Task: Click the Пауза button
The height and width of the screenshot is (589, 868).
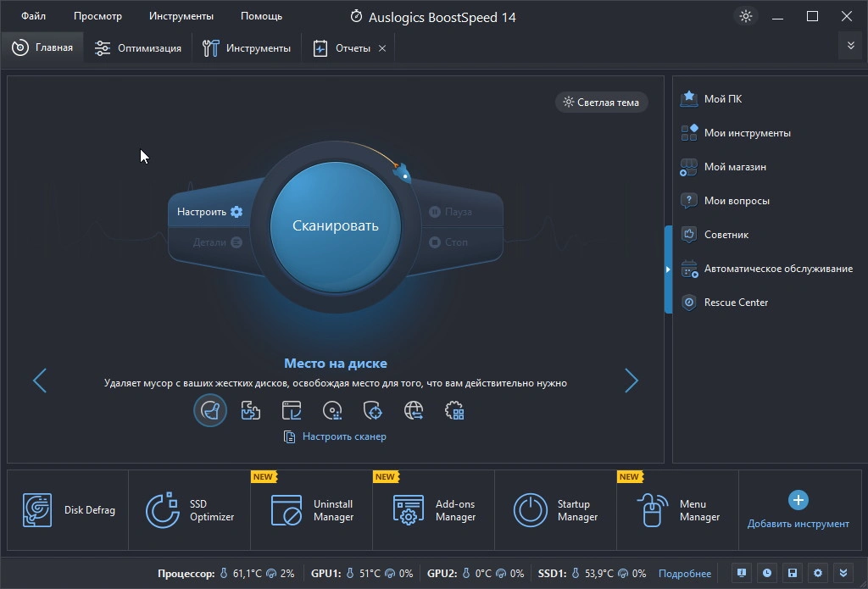Action: click(451, 212)
